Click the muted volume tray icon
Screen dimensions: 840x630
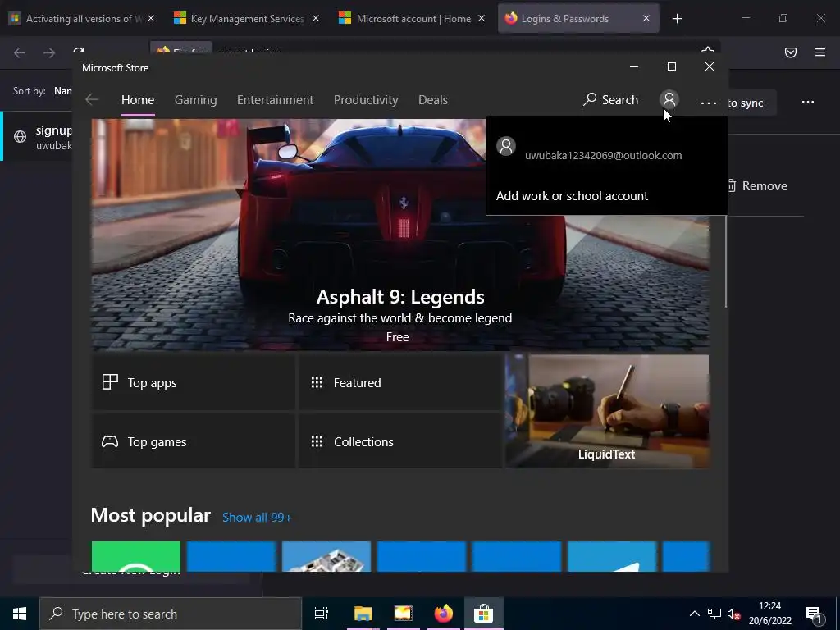[733, 614]
